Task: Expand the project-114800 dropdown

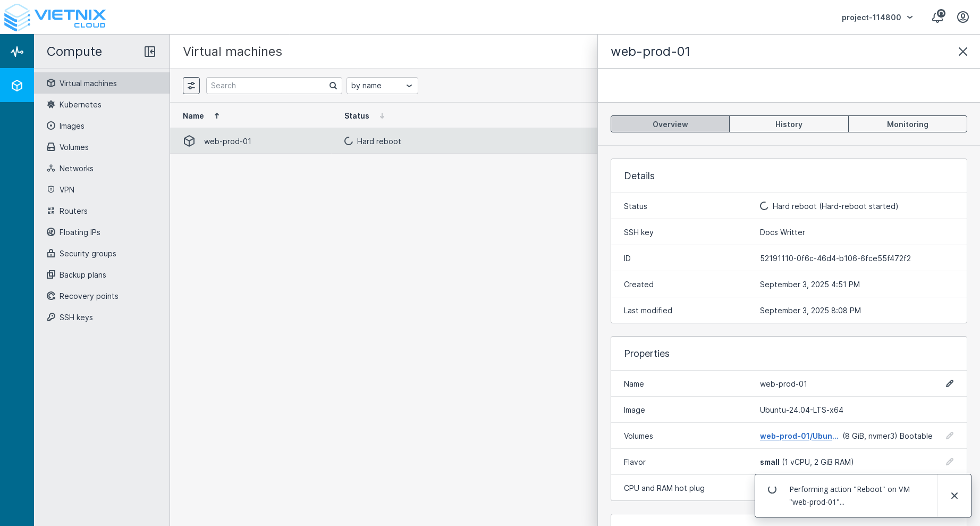Action: tap(877, 18)
